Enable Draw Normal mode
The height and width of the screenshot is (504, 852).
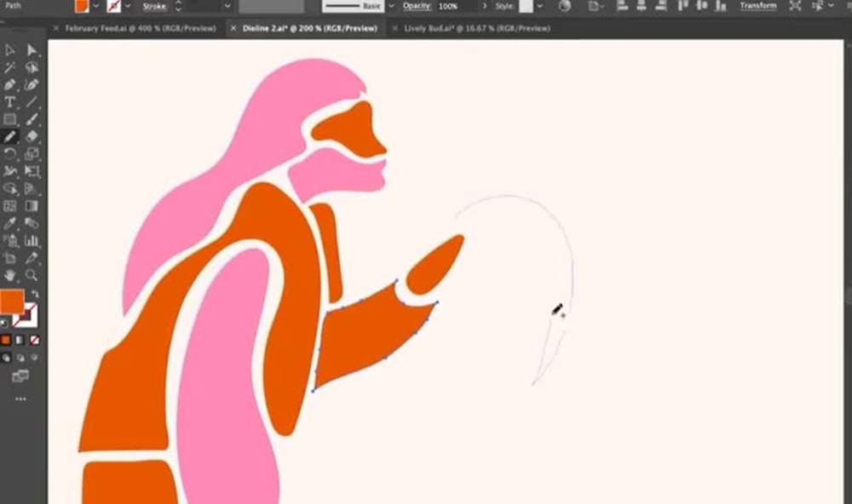click(x=6, y=358)
